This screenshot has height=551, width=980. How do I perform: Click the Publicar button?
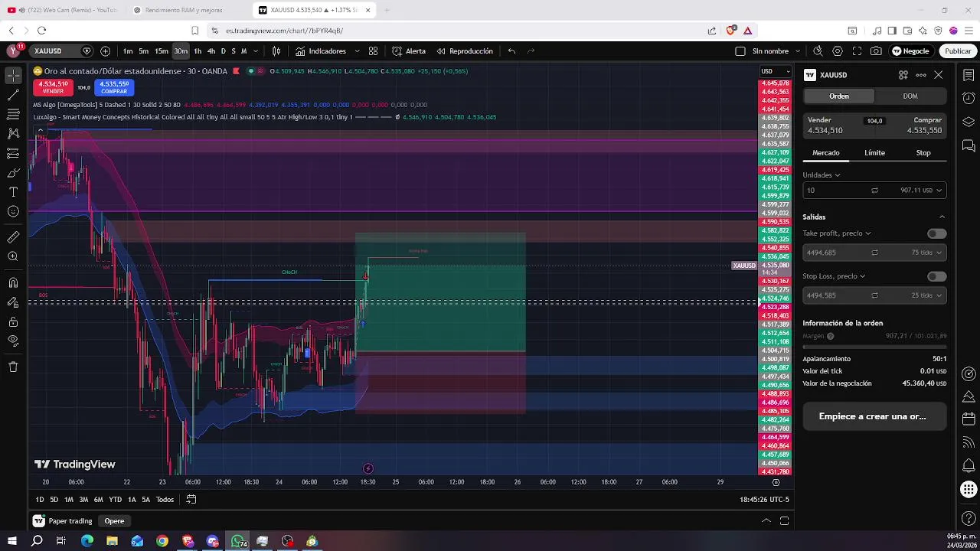[x=958, y=51]
